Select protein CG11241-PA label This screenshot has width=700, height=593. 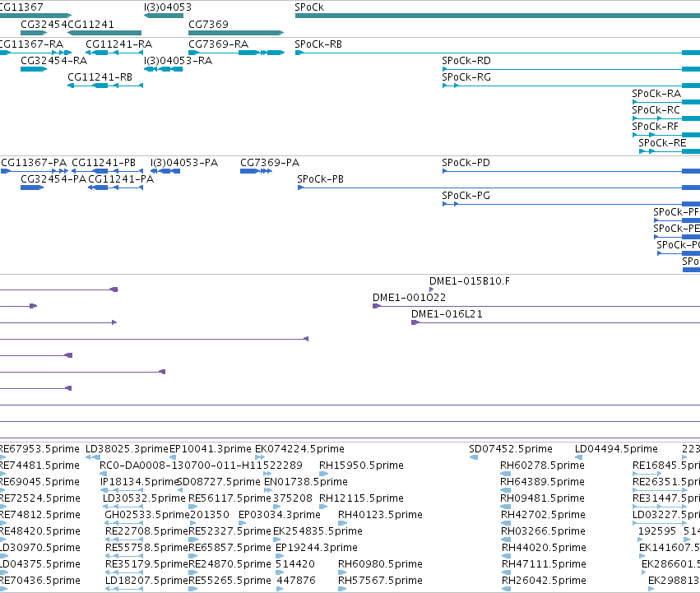click(121, 179)
